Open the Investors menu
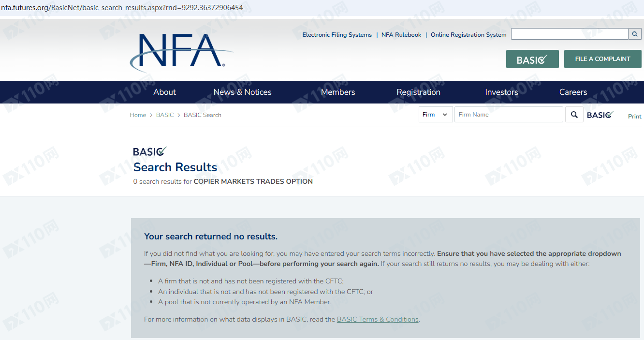Image resolution: width=644 pixels, height=340 pixels. pos(501,92)
